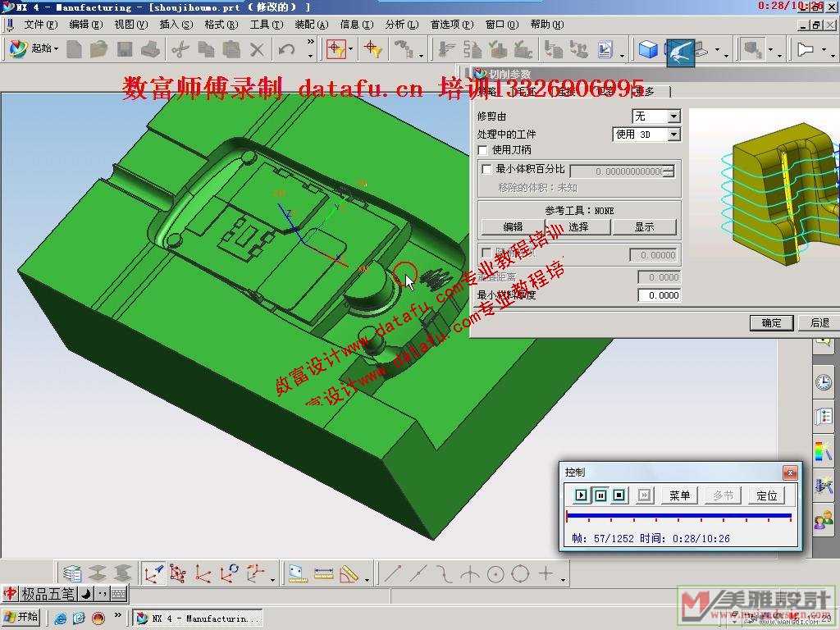Click the 定位 button in 控制 panel

pos(767,495)
